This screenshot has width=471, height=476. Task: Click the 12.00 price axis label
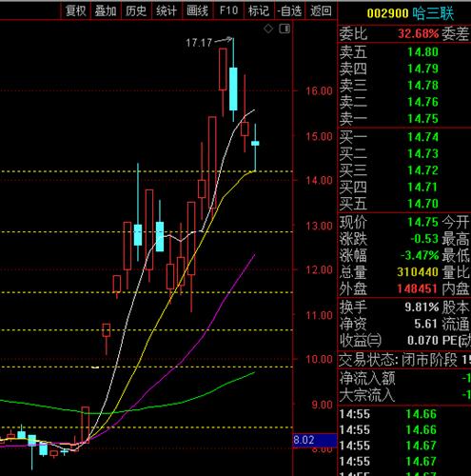[319, 269]
